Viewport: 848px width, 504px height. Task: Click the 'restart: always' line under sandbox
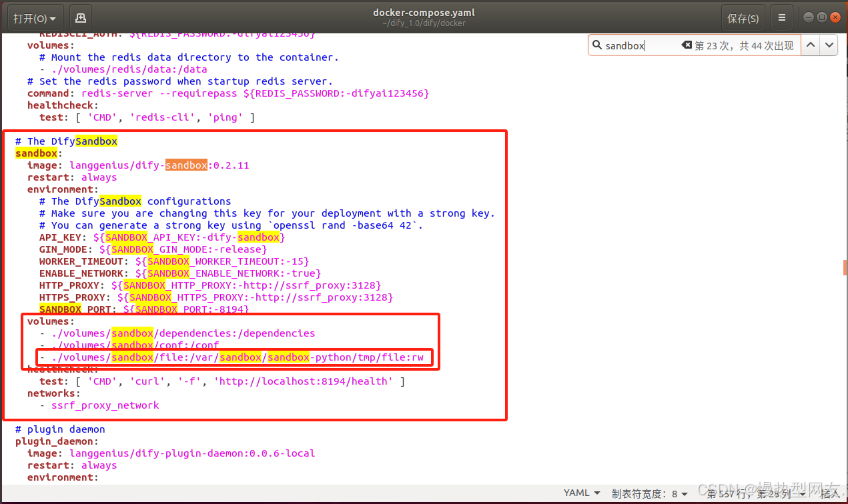click(72, 177)
